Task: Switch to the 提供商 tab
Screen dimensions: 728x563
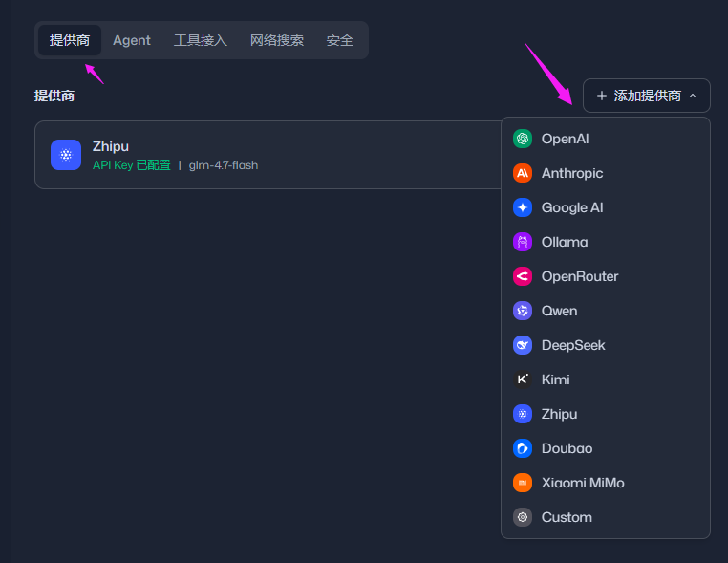Action: [70, 40]
